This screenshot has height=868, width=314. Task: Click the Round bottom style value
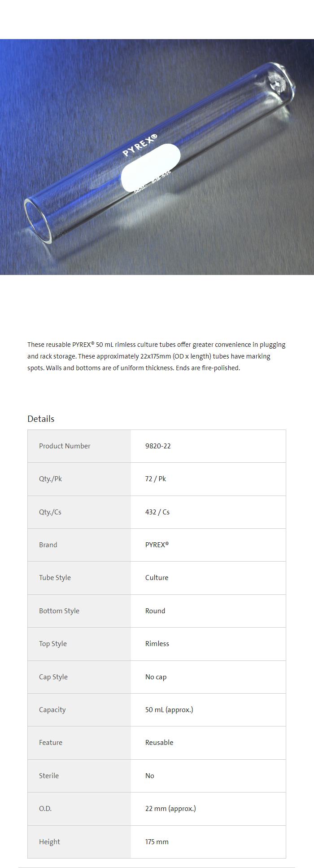click(x=155, y=611)
